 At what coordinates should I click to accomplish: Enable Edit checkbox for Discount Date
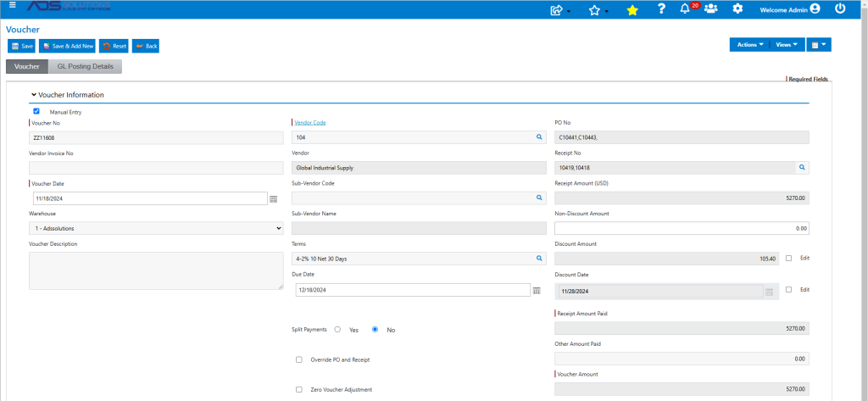789,289
